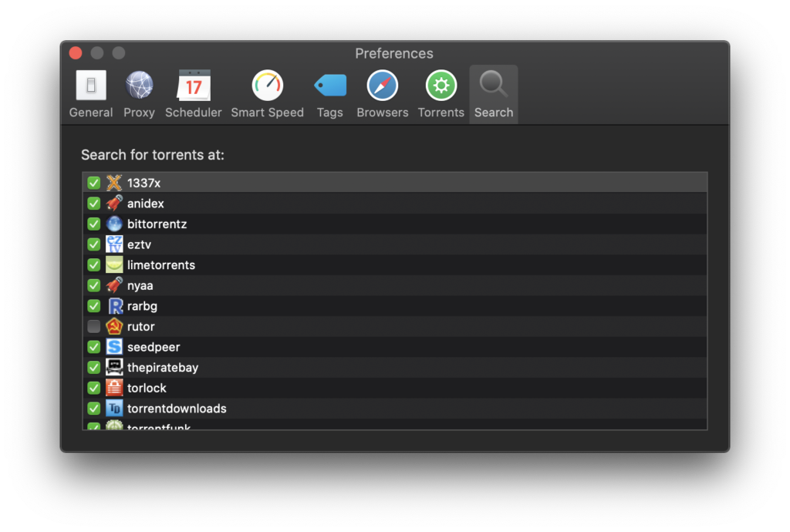Uncheck the thepiratebay checkbox
Image resolution: width=790 pixels, height=532 pixels.
93,368
